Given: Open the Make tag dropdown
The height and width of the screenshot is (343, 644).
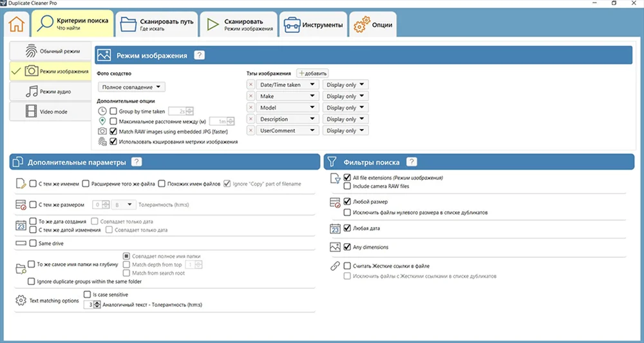Looking at the screenshot, I should coord(287,96).
